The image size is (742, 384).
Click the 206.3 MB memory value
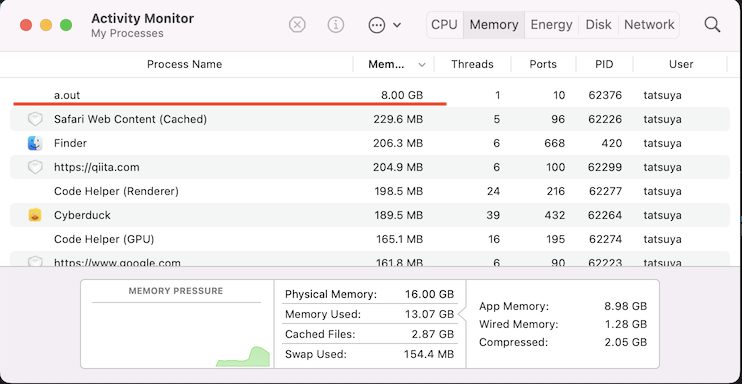click(x=398, y=143)
